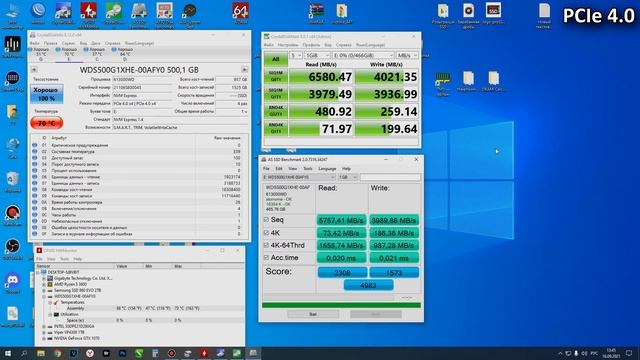Run the SEQ1M Q1T1 test in CrystalDiskMark

(x=276, y=93)
